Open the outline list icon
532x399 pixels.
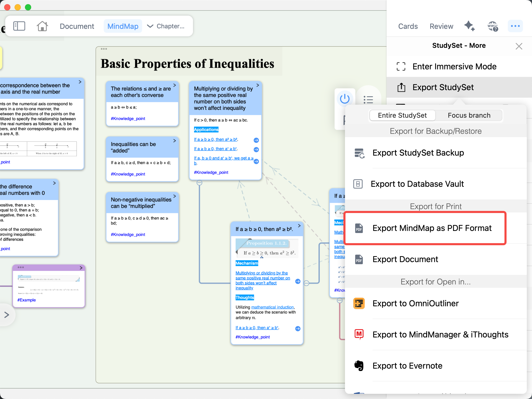[368, 99]
